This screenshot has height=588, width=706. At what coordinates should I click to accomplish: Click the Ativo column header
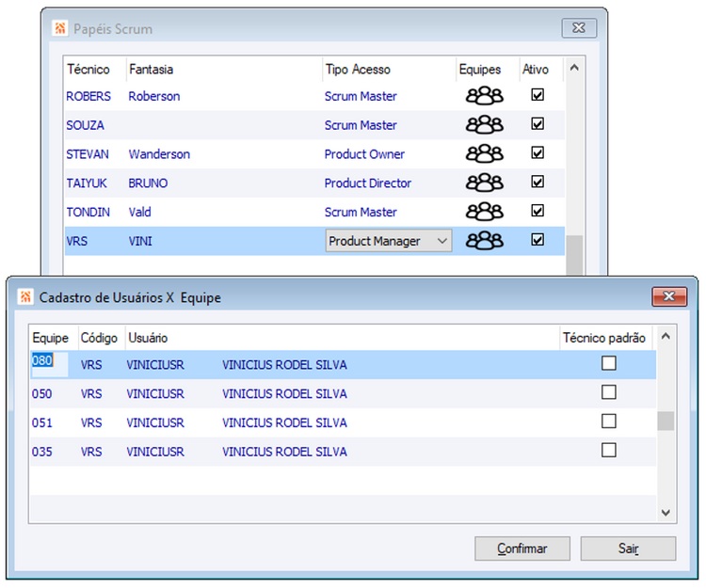point(536,70)
